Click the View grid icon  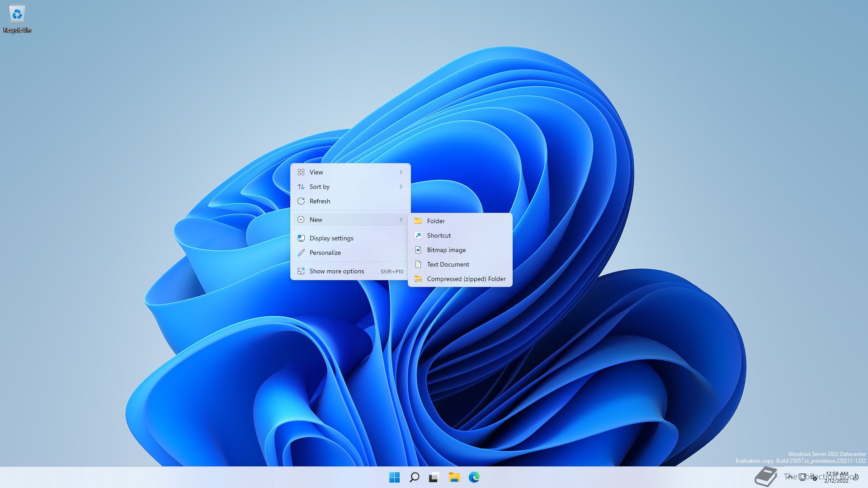(301, 172)
